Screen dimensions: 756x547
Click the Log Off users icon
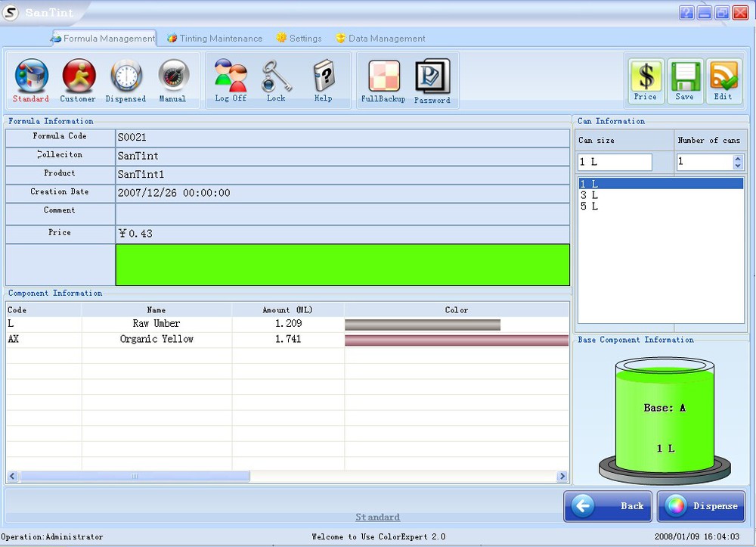click(231, 80)
